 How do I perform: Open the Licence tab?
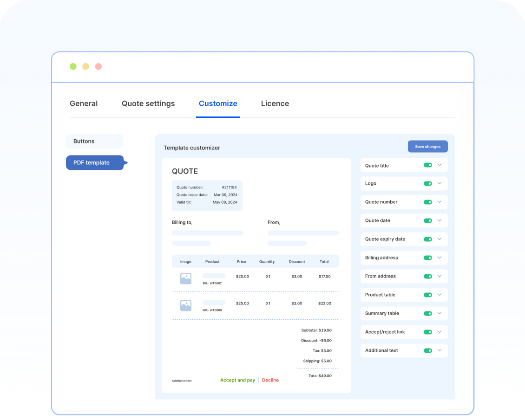point(275,103)
